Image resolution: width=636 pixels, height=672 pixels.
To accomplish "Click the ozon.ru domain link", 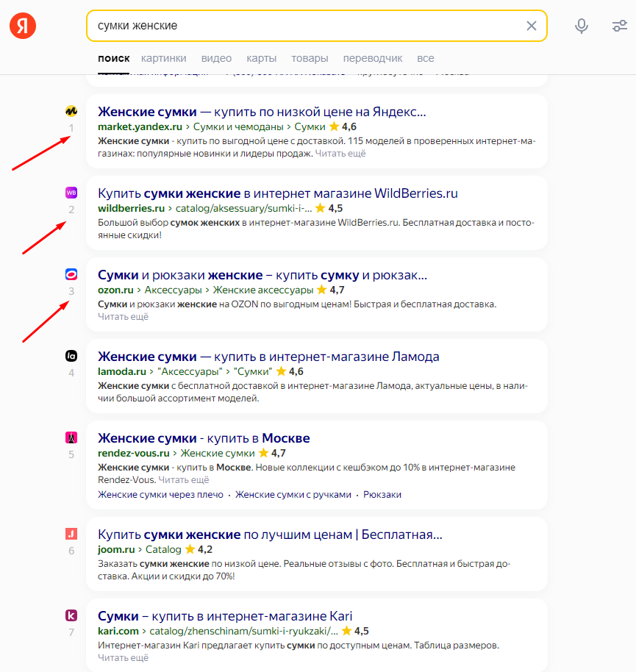I will [115, 290].
